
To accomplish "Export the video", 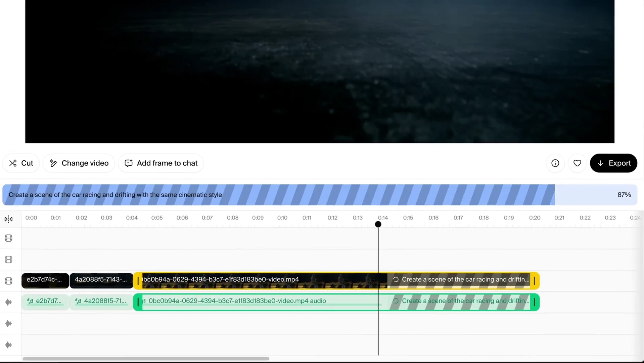I will [x=613, y=163].
